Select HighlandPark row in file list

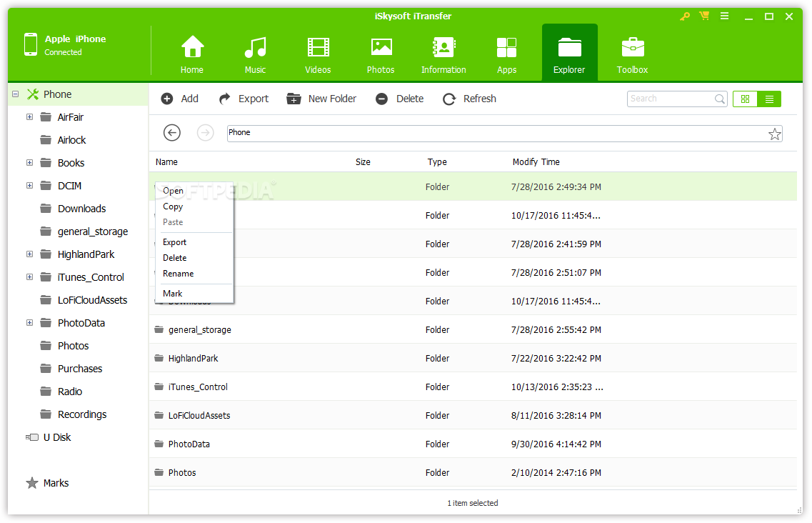tap(473, 358)
